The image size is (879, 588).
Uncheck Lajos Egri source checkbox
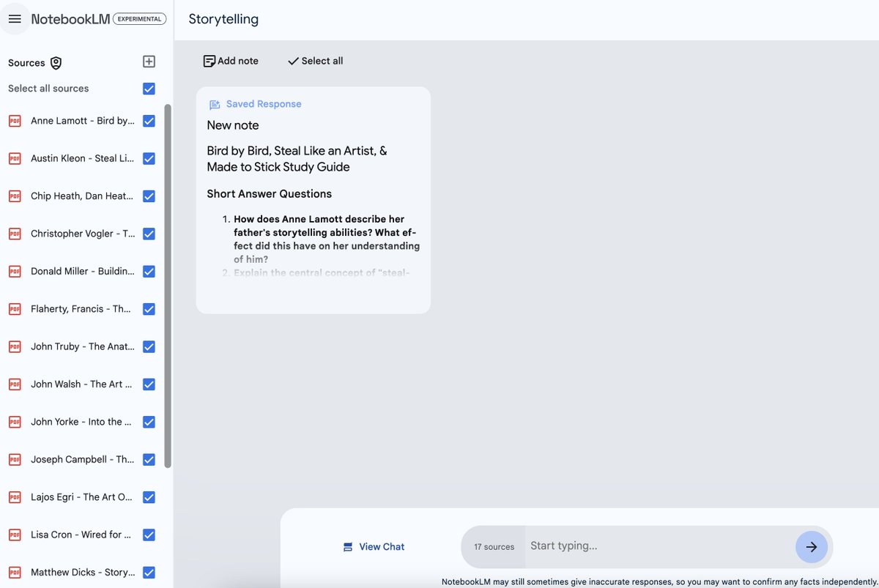[149, 497]
